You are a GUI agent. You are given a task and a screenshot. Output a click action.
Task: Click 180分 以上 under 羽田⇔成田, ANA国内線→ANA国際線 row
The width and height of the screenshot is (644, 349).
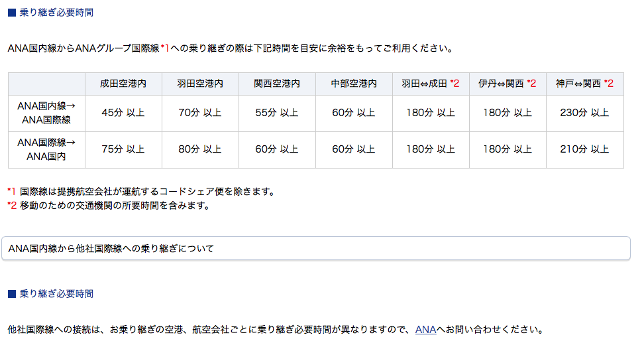[x=431, y=113]
